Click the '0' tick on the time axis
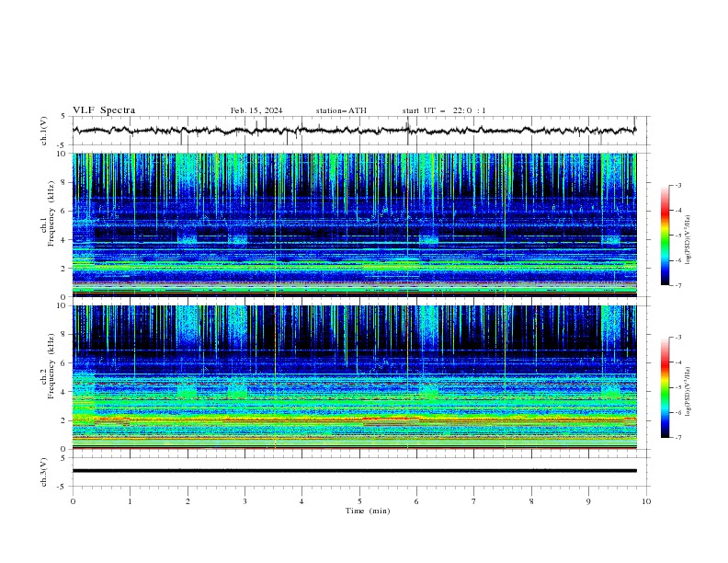 (73, 501)
